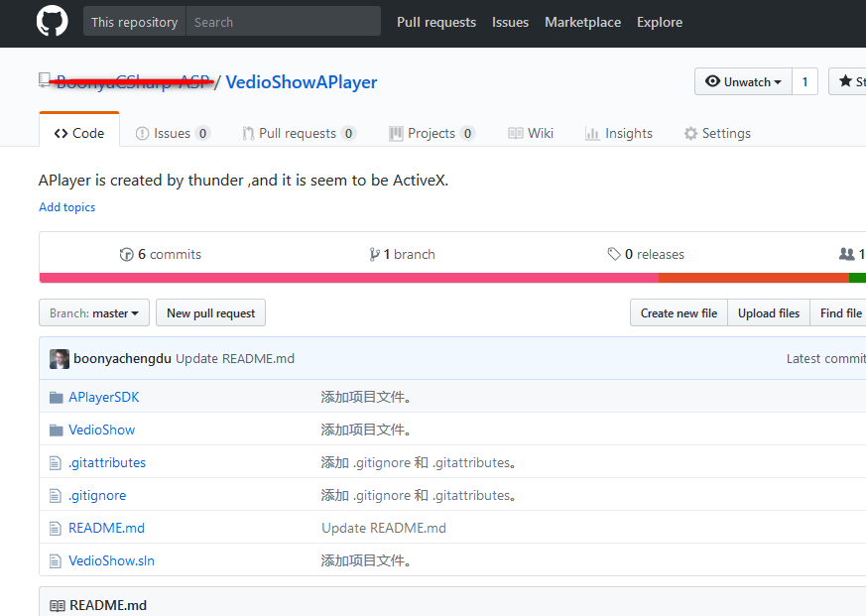Click the eye icon on Unwatch button
This screenshot has width=866, height=616.
pyautogui.click(x=712, y=81)
